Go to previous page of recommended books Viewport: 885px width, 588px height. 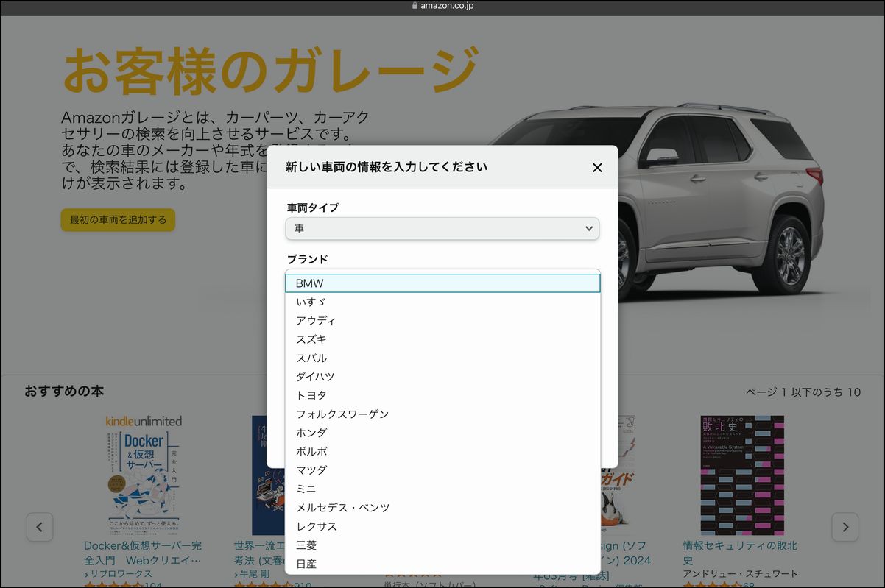pos(40,527)
